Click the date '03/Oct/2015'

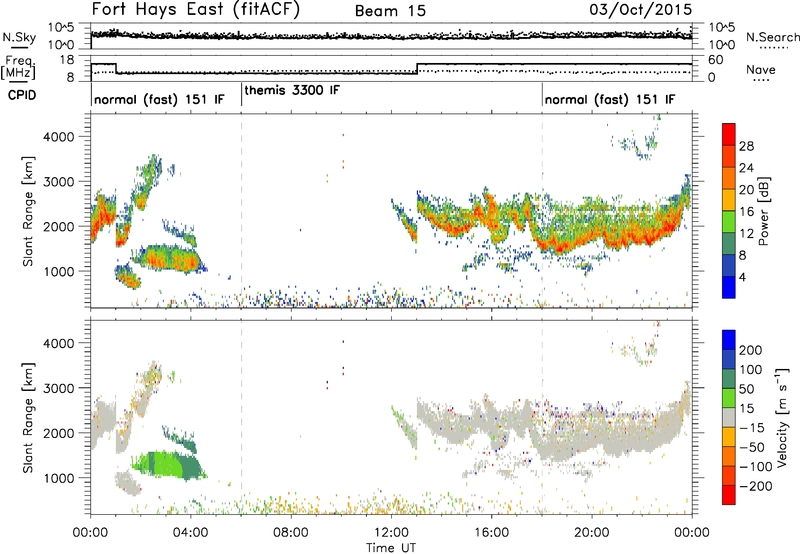641,10
